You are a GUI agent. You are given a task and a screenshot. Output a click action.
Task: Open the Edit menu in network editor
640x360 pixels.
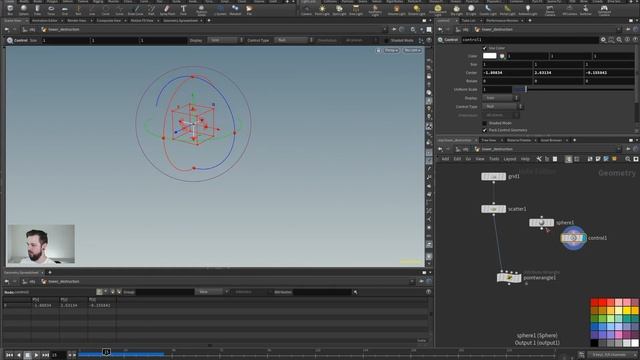click(457, 159)
